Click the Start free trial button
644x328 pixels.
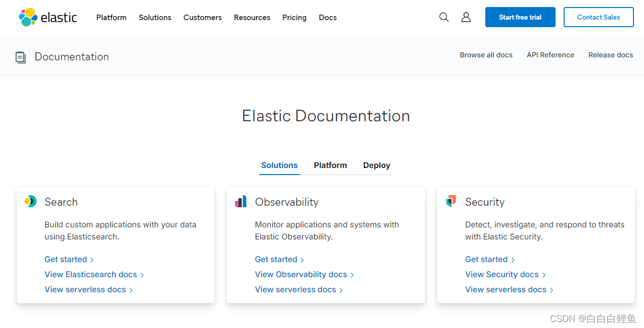[520, 17]
